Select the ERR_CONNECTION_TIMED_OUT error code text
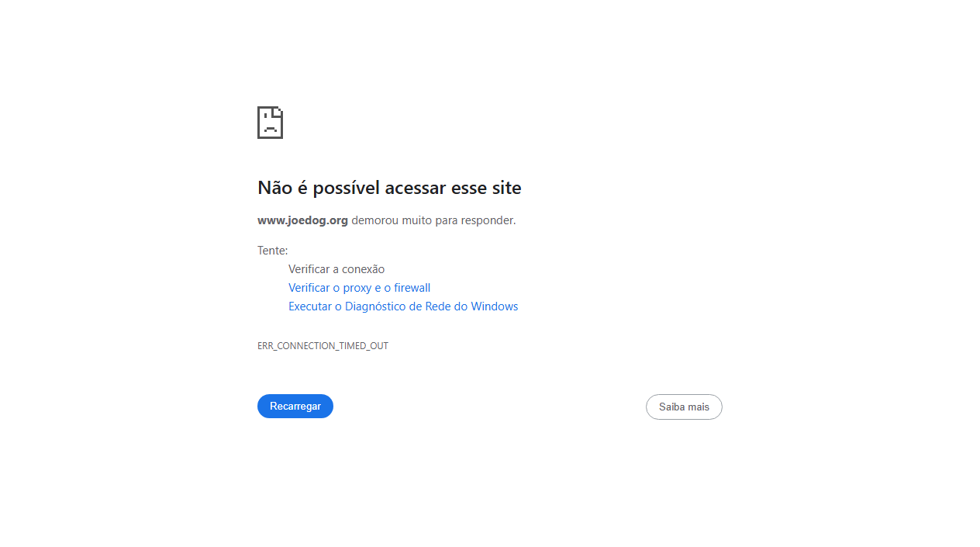The image size is (980, 547). [x=323, y=346]
